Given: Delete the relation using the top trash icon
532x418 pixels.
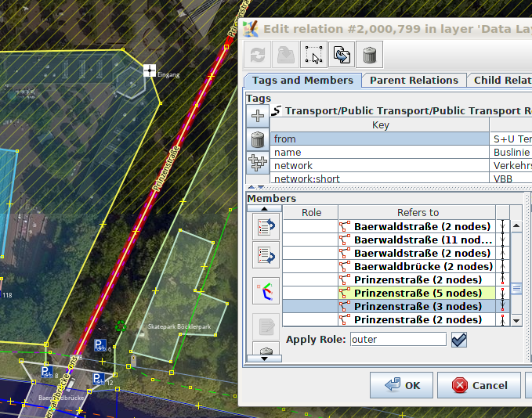Looking at the screenshot, I should (370, 55).
